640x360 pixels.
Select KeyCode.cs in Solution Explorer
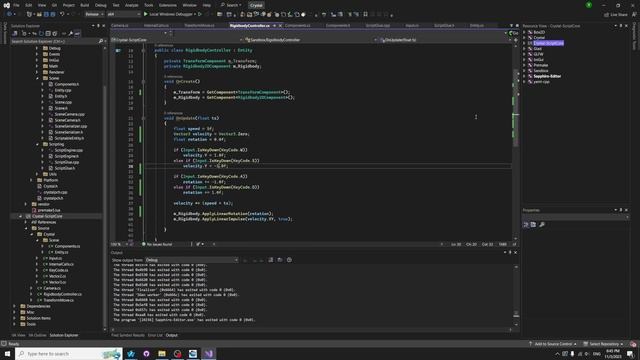pyautogui.click(x=58, y=270)
